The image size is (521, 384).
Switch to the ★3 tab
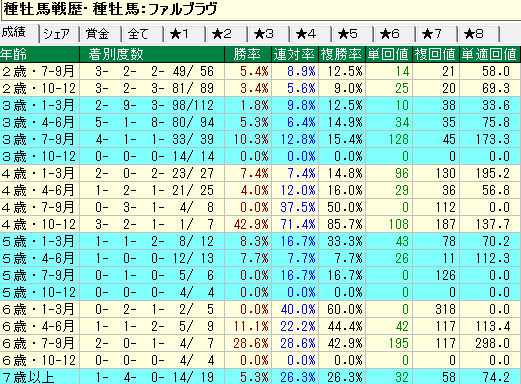click(268, 34)
